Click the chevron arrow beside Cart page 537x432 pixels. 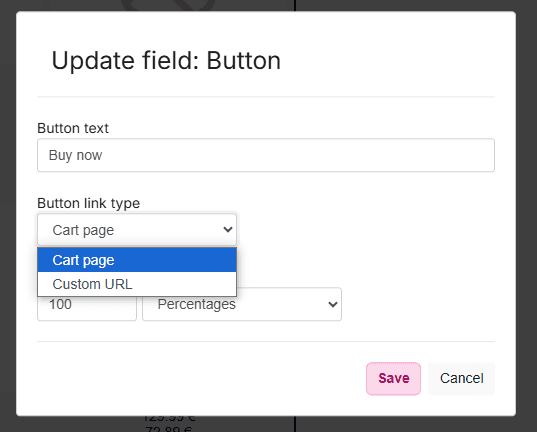point(228,230)
